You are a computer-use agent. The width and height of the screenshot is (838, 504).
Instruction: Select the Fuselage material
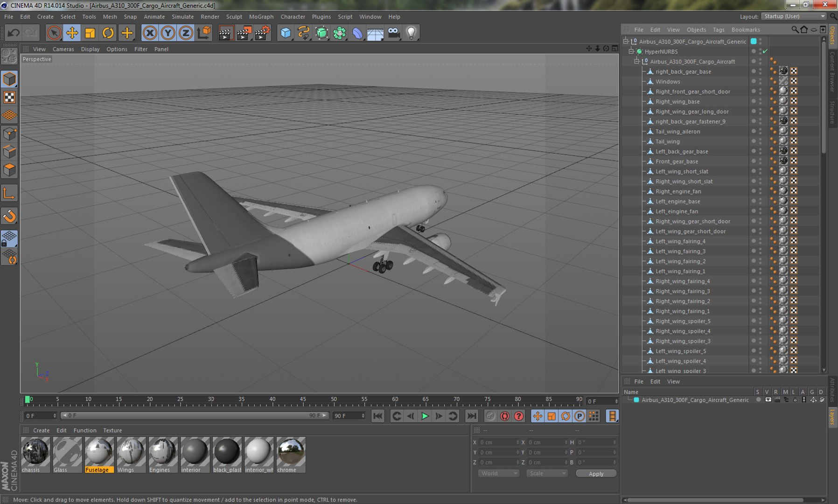coord(99,455)
